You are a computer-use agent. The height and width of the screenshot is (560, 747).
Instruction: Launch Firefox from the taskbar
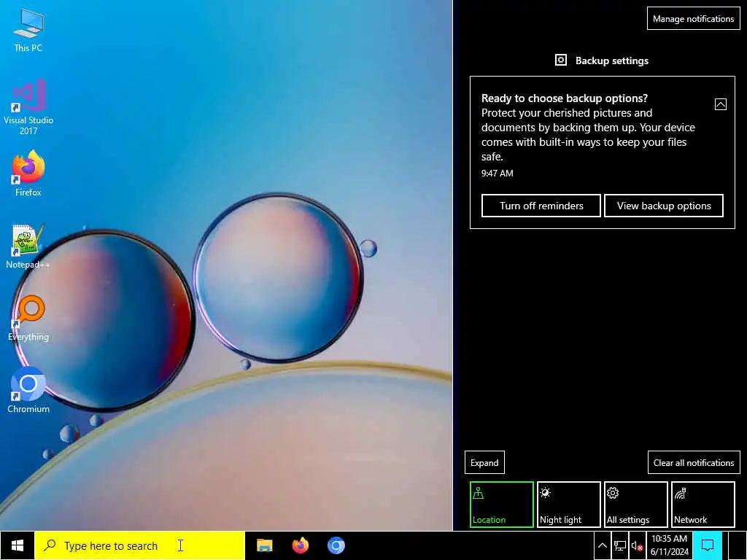[300, 545]
